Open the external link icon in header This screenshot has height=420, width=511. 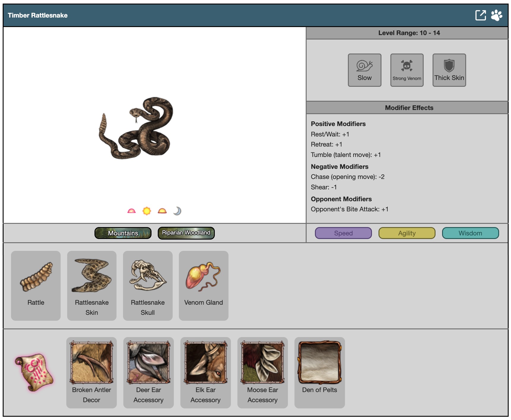pos(480,15)
